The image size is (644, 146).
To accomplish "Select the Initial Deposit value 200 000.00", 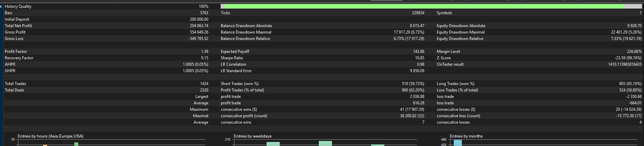I will click(x=199, y=19).
